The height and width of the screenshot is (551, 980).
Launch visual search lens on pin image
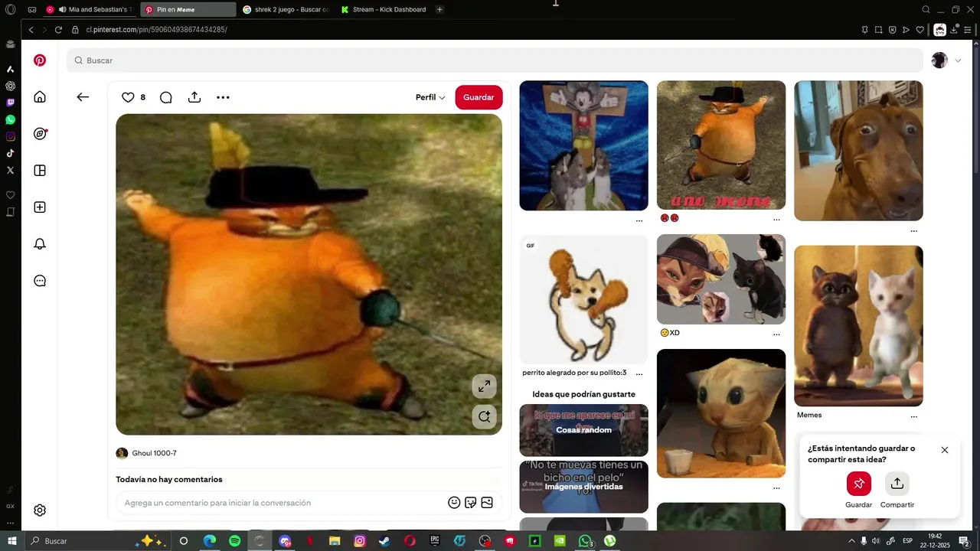click(484, 417)
